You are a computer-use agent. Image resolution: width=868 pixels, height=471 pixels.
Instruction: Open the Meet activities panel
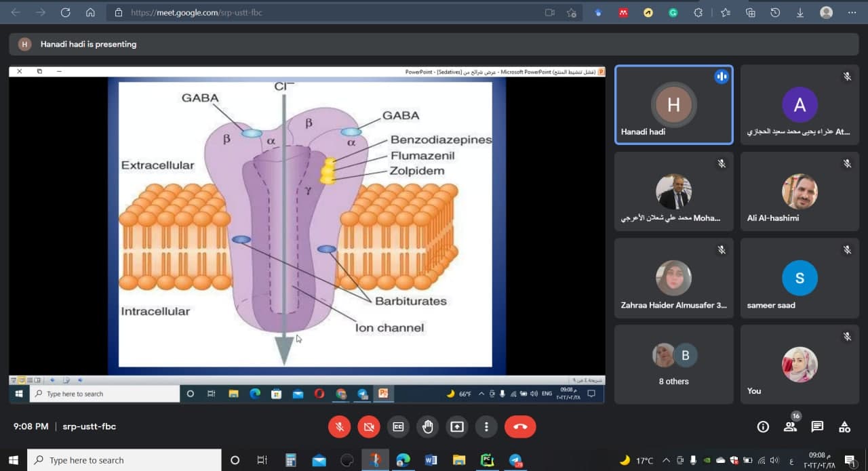[844, 426]
